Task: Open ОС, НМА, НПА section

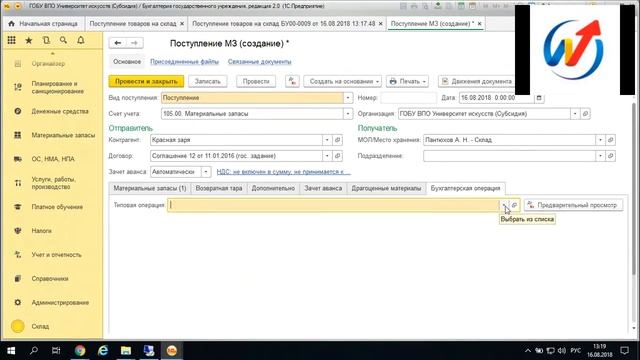Action: point(53,159)
